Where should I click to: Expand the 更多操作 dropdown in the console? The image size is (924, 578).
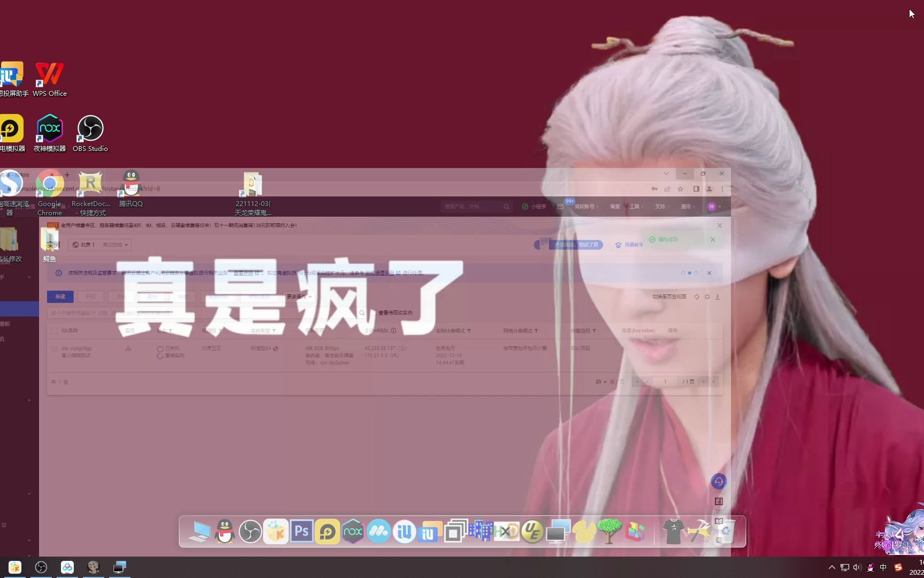tap(299, 296)
